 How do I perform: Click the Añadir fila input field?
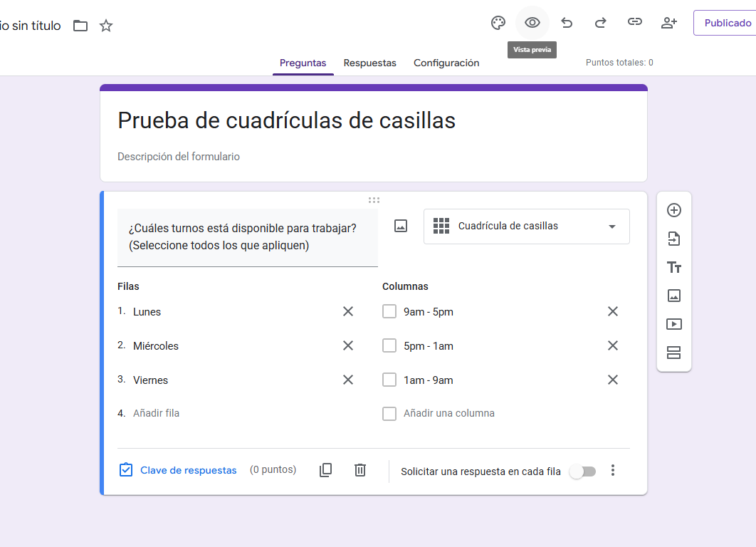pyautogui.click(x=214, y=413)
